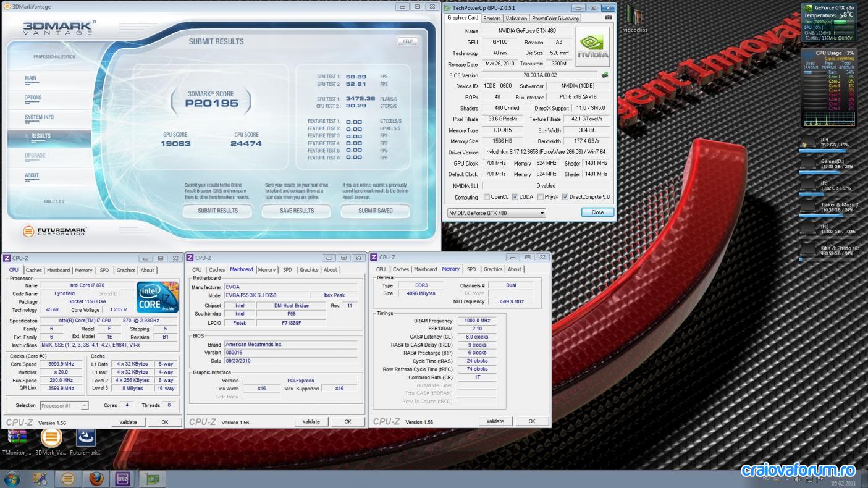
Task: Open SPD tab in CPU-Z Mainboard window
Action: coord(287,270)
